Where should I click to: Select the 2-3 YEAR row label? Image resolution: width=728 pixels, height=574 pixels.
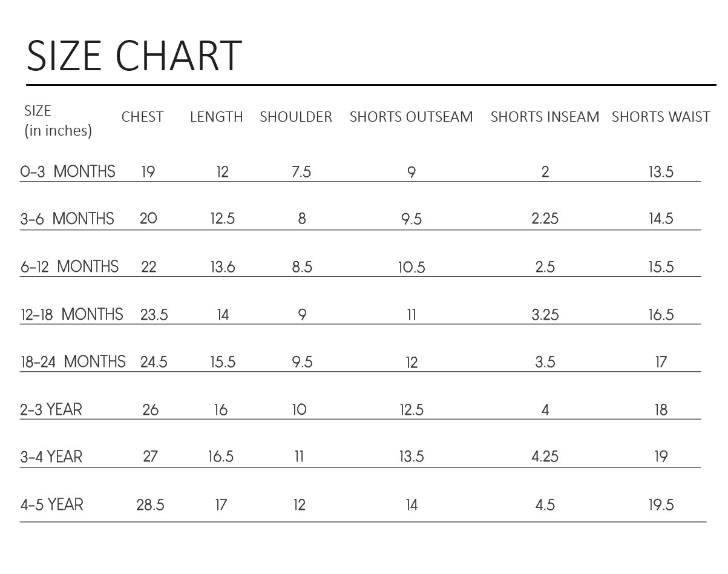pos(51,409)
